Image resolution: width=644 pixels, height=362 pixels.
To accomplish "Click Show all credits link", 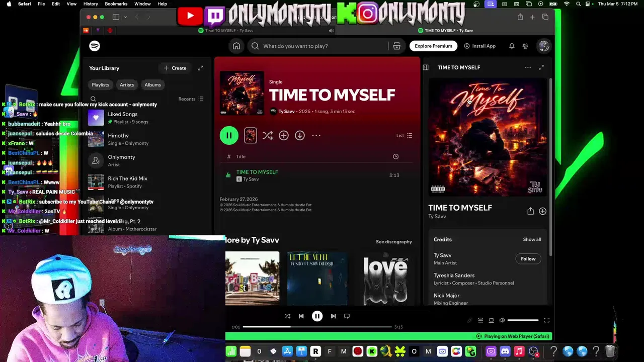I will click(x=532, y=239).
